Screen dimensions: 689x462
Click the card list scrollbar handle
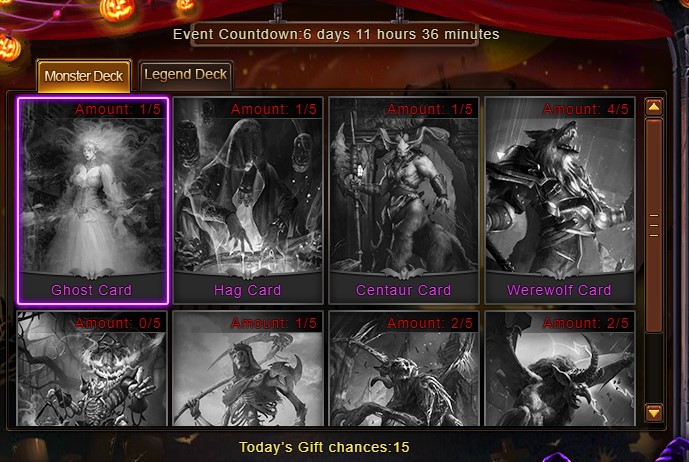654,225
